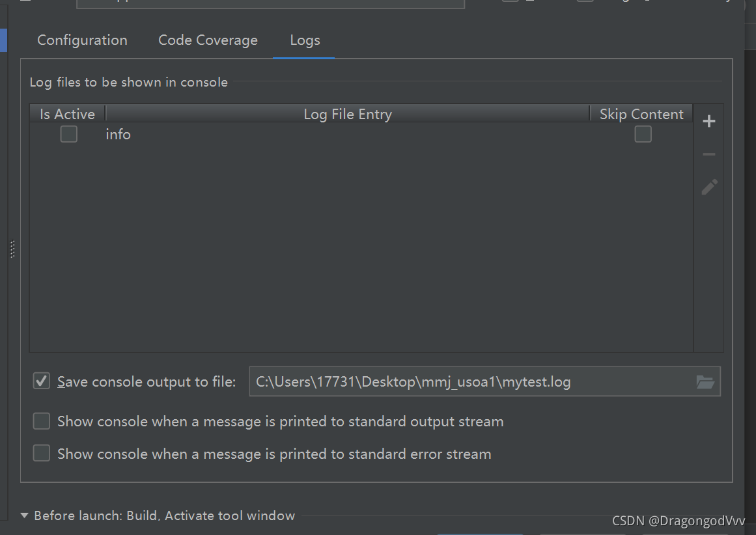Remove the selected log file entry
This screenshot has width=756, height=535.
[x=708, y=154]
